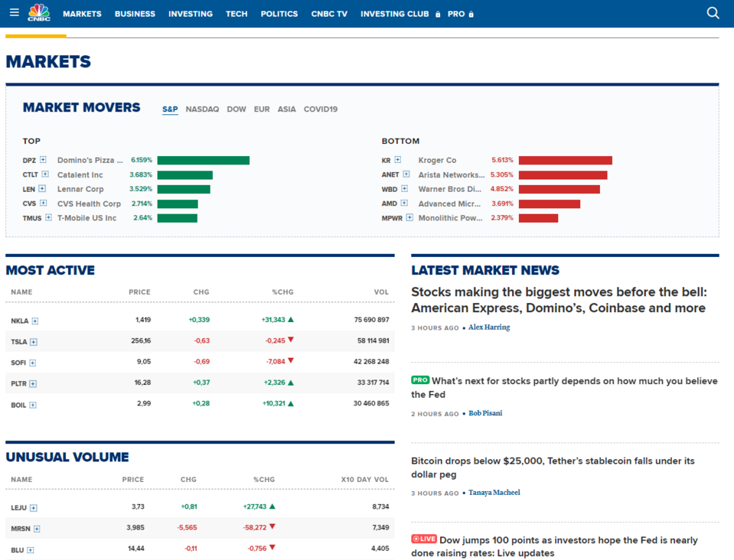Click the Unusual Volume section heading
This screenshot has height=560, width=734.
coord(67,457)
